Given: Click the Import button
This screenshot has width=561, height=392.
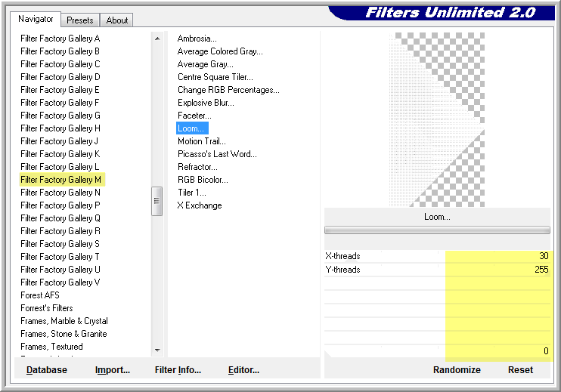Looking at the screenshot, I should point(113,370).
